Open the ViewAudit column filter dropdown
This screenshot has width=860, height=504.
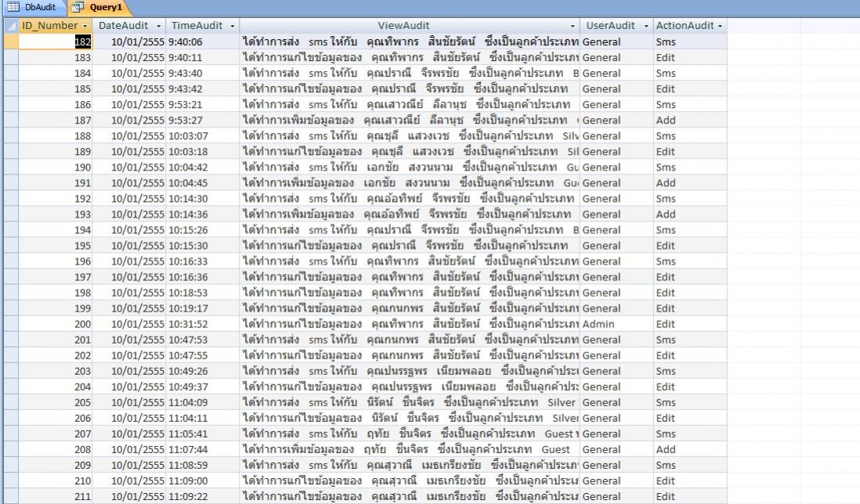pos(572,26)
